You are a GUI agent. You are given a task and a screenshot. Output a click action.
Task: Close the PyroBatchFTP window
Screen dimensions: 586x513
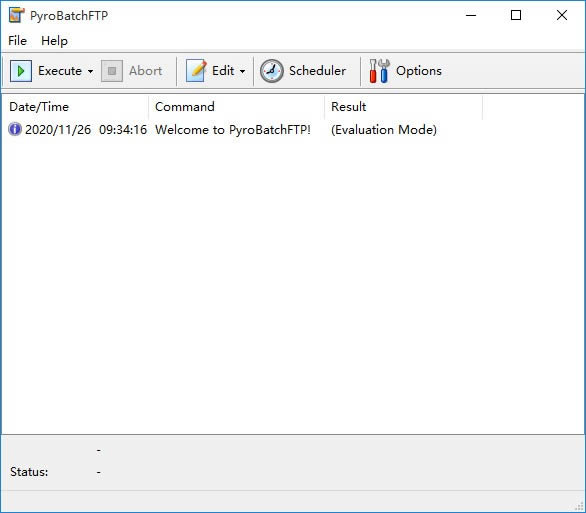(562, 15)
